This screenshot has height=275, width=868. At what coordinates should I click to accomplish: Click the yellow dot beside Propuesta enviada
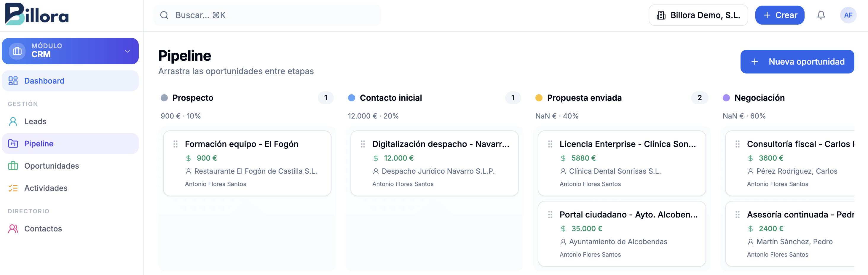[539, 98]
